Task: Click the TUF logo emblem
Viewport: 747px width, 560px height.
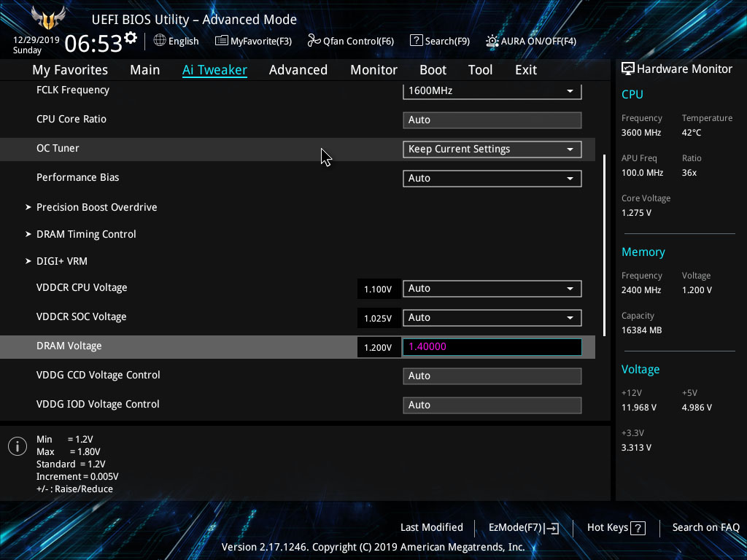Action: (x=48, y=17)
